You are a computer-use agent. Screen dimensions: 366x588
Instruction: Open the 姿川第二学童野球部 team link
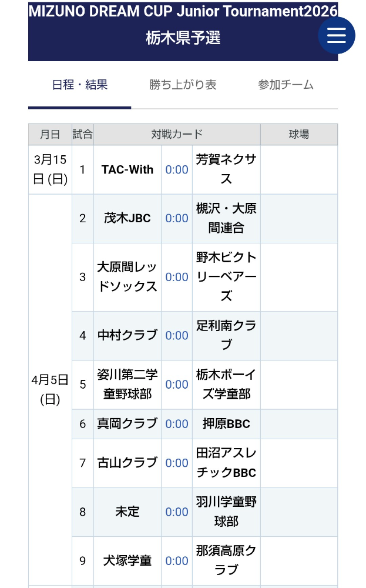[x=127, y=385]
